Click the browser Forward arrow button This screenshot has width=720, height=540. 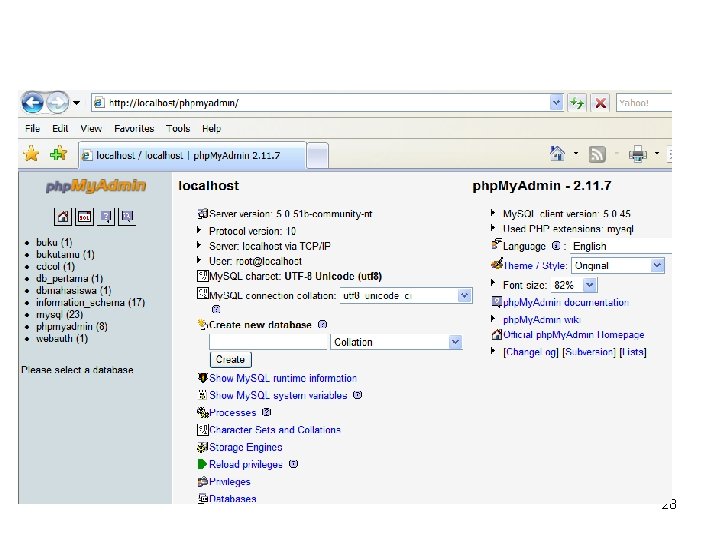click(58, 102)
